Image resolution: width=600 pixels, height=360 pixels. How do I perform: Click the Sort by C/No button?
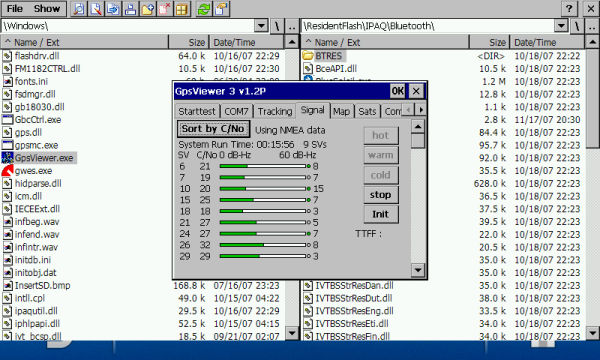point(213,129)
